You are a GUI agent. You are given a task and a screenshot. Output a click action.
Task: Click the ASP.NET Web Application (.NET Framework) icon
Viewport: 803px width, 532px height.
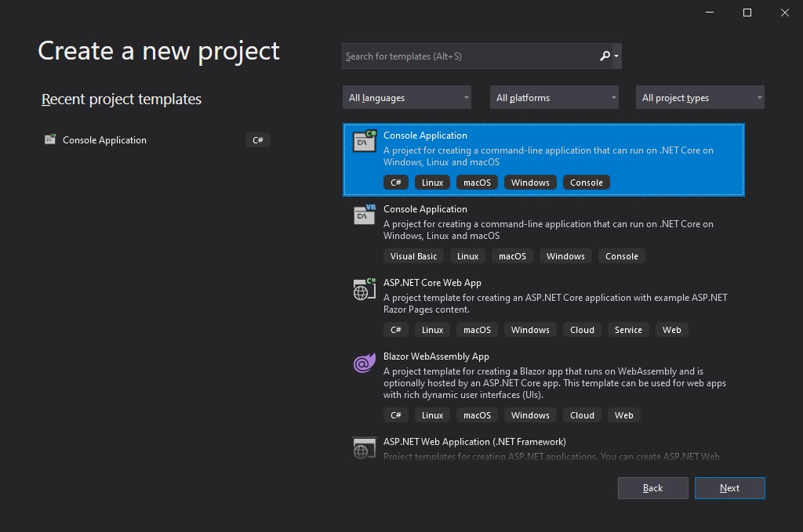point(364,447)
